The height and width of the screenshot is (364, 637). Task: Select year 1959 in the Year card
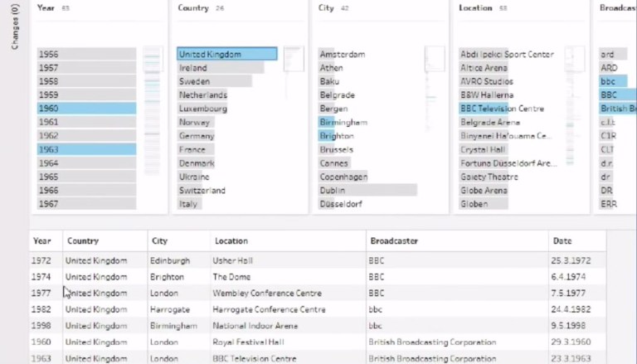point(86,95)
